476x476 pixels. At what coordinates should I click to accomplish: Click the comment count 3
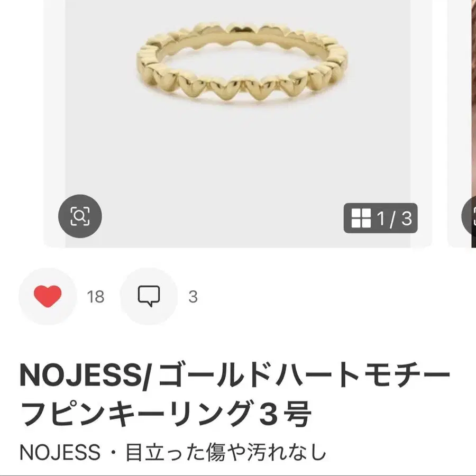[193, 297]
